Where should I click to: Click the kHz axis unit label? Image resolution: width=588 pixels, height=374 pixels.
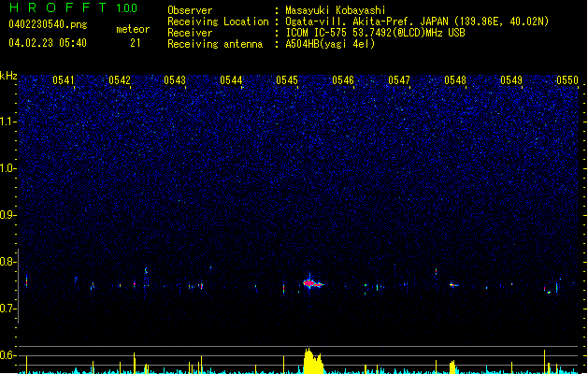pos(8,76)
